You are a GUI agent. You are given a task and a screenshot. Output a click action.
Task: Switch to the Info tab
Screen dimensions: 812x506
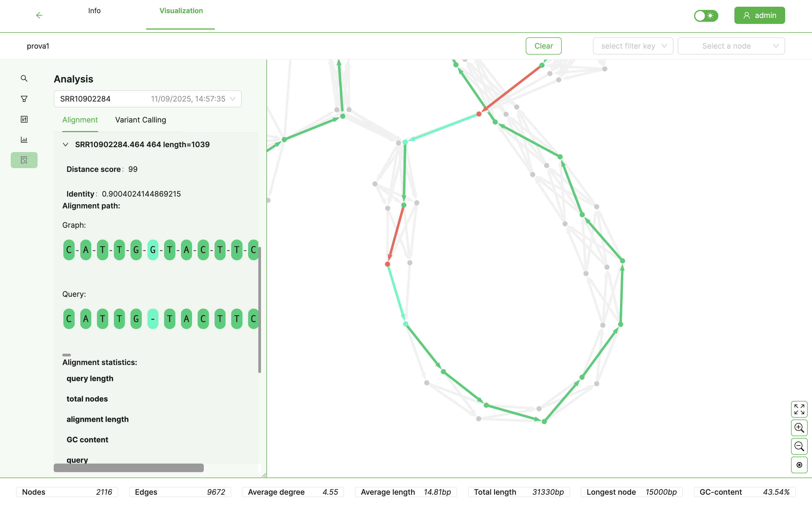(94, 11)
